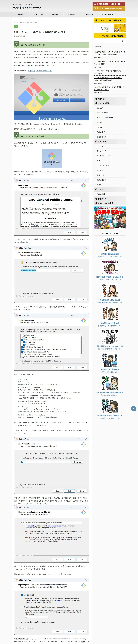138x644 pixels.
Task: Click the scroll-to-top round arrow button
Action: pyautogui.click(x=134, y=409)
